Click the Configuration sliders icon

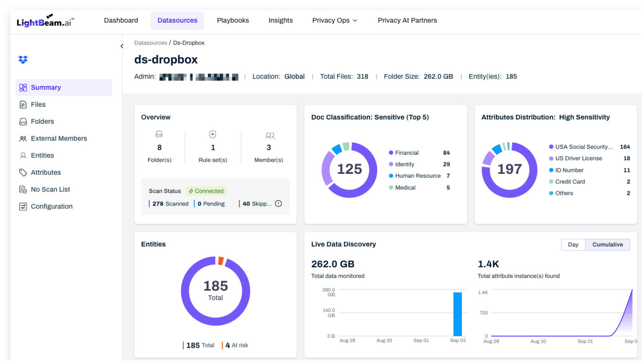pos(23,207)
